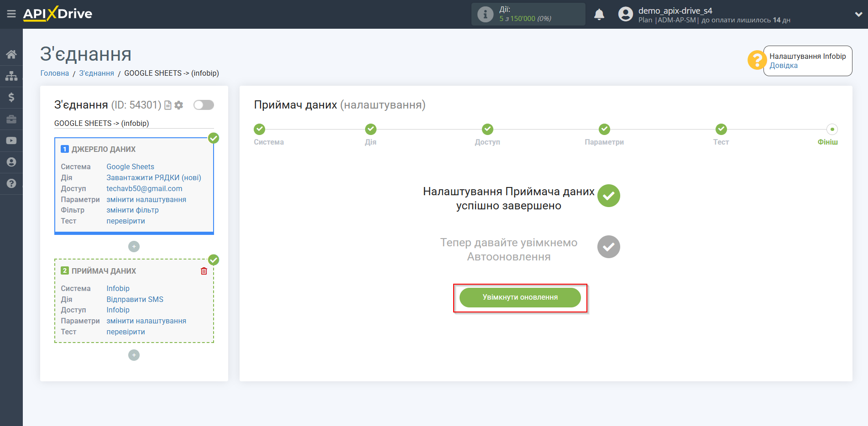
Task: Click the demo_apix-drive_s4 account name
Action: (x=675, y=10)
